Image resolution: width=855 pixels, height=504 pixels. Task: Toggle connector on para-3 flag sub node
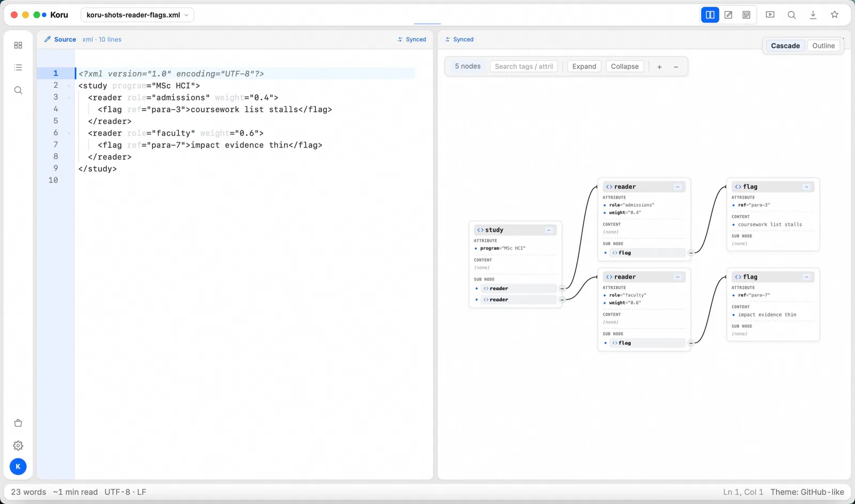pyautogui.click(x=691, y=253)
